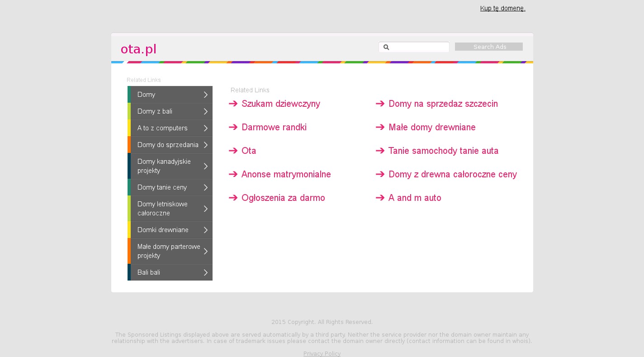Viewport: 644px width, 357px height.
Task: Open the Kup tę domenę link
Action: (x=502, y=8)
